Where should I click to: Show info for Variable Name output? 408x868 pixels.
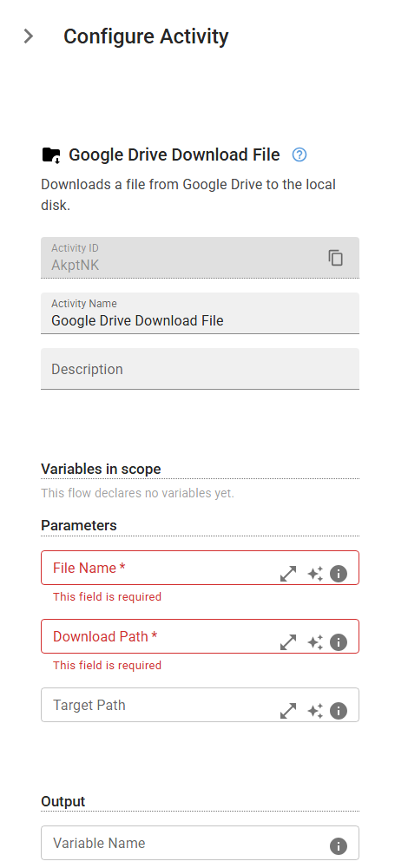click(339, 845)
